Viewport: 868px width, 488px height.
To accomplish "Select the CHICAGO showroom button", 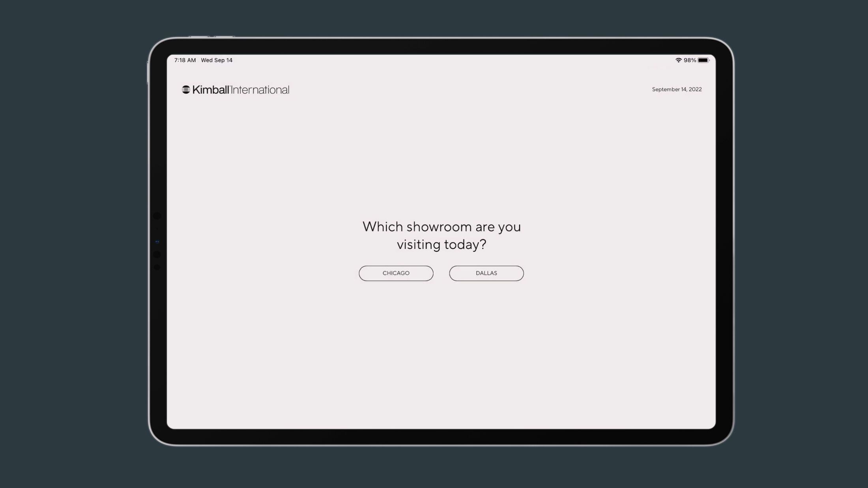I will click(x=396, y=273).
